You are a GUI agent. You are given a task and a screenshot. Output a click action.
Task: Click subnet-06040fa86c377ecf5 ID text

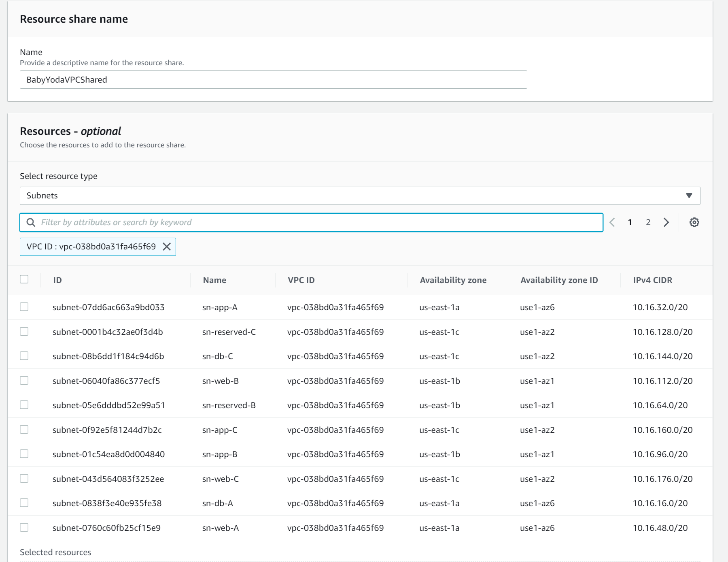pyautogui.click(x=106, y=381)
